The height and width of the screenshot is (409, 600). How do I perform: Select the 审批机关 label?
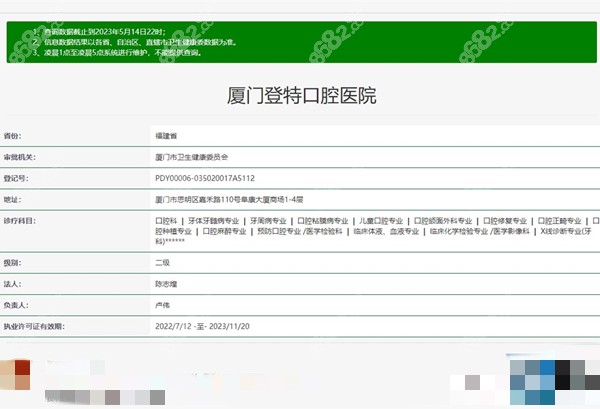[20, 157]
